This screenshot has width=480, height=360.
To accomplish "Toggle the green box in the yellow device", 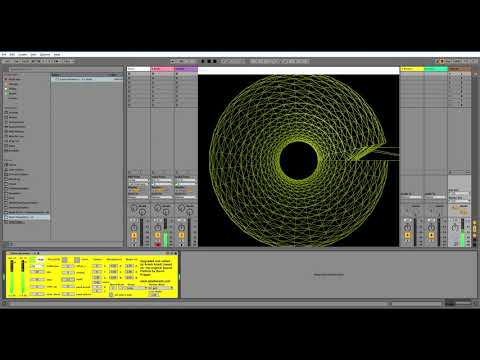I will 33,259.
